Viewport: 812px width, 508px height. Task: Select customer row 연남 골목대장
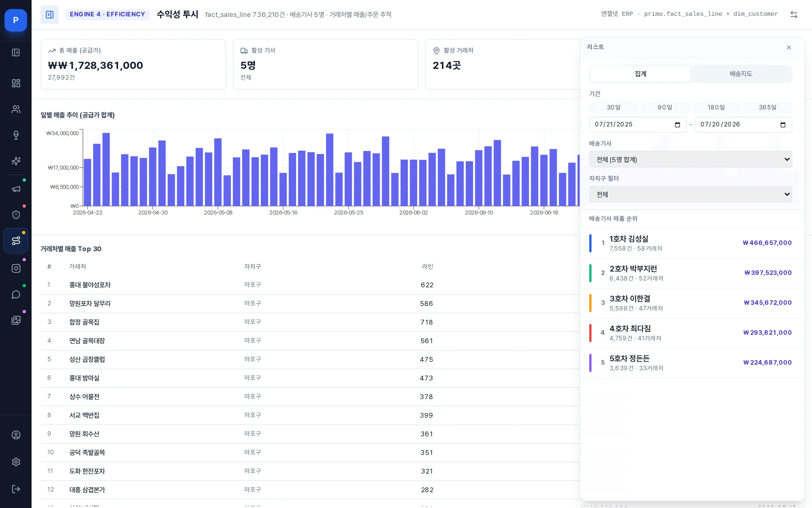pyautogui.click(x=310, y=341)
